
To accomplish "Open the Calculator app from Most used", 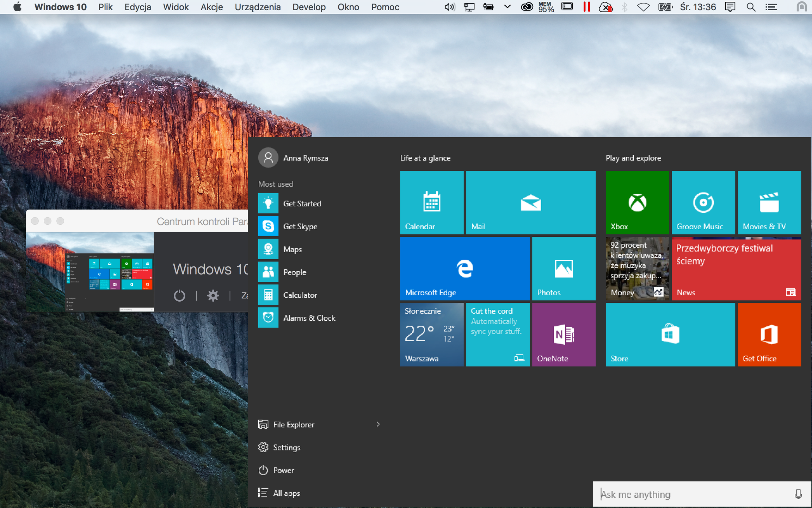I will coord(300,295).
